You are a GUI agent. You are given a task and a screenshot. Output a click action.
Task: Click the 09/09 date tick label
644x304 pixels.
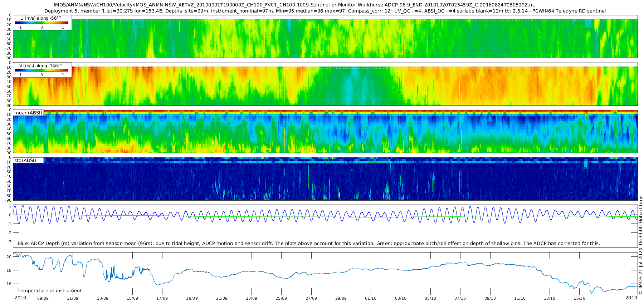(x=43, y=298)
